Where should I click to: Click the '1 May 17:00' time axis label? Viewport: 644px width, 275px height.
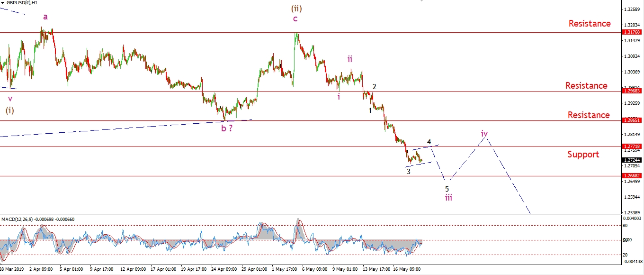pyautogui.click(x=283, y=269)
